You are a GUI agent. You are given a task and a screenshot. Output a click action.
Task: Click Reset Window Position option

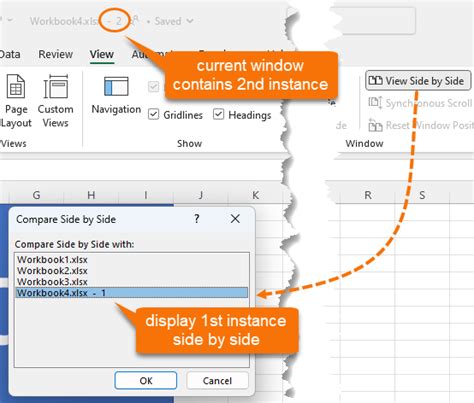pos(420,125)
